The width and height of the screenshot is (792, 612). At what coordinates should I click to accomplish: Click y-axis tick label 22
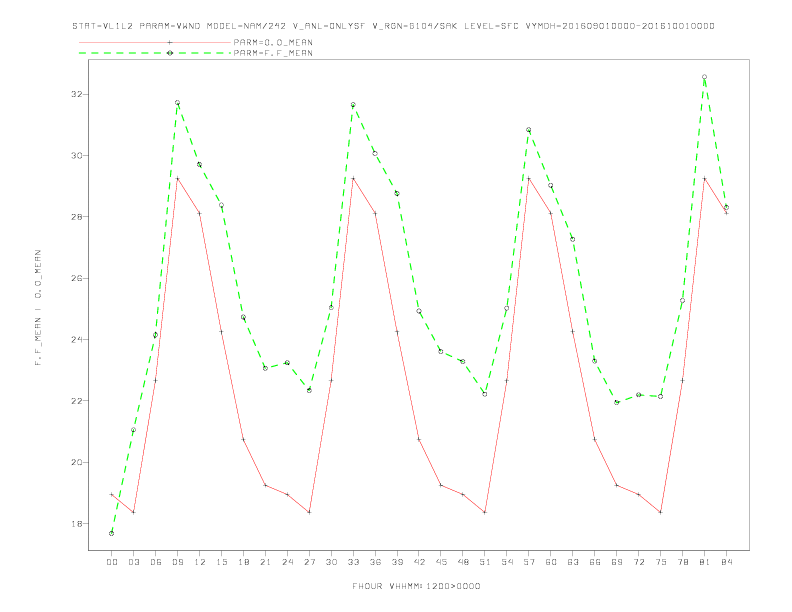(x=76, y=400)
